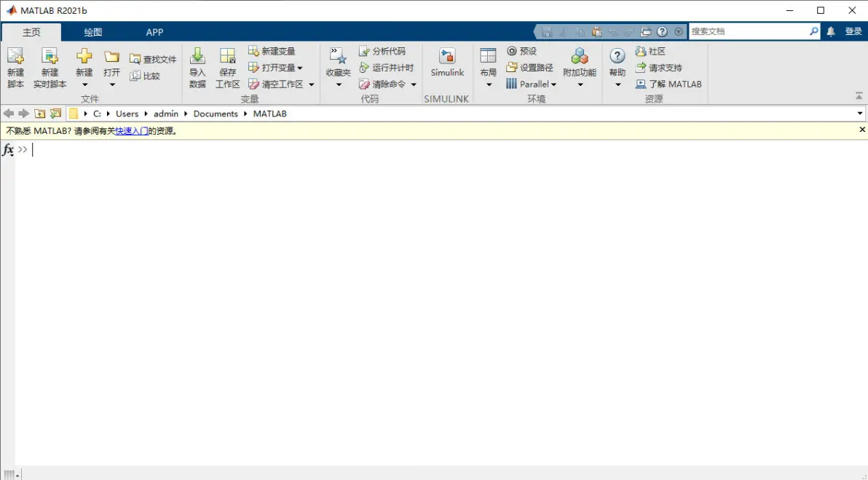Switch to the 主页 tab
This screenshot has height=480, width=868.
click(31, 32)
